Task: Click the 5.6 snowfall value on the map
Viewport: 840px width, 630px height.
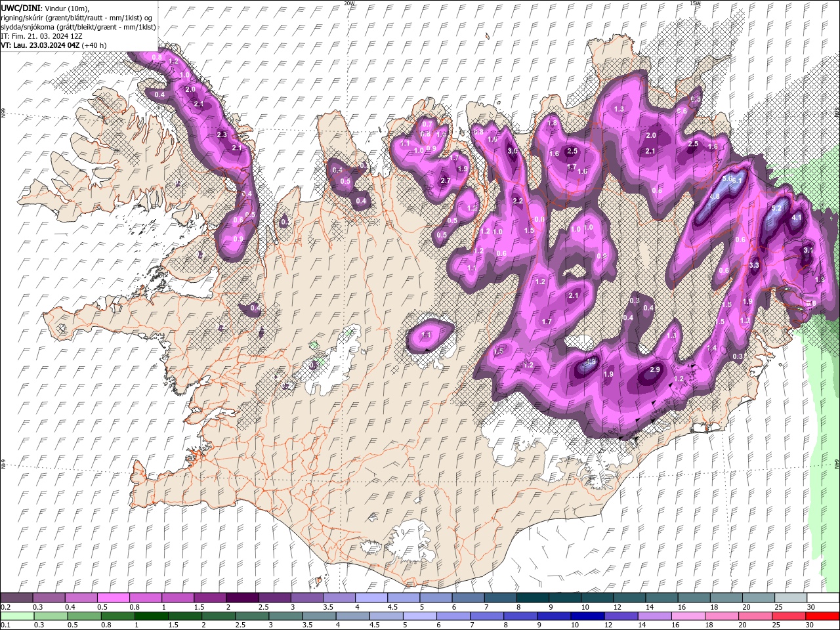Action: click(x=727, y=178)
